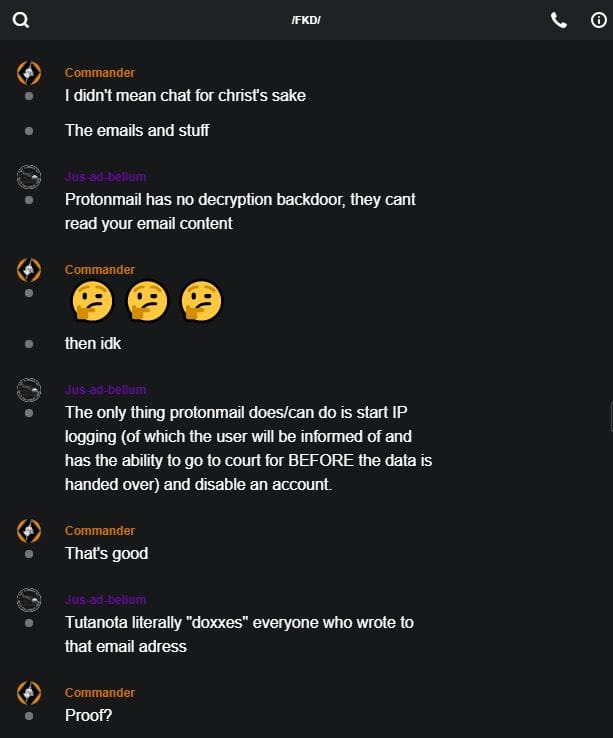613x738 pixels.
Task: Click the status dot beside "then idk"
Action: click(x=29, y=343)
